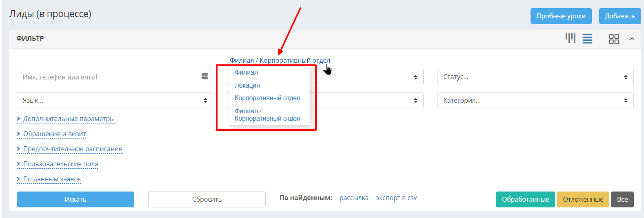Click the Искать button

click(x=76, y=199)
